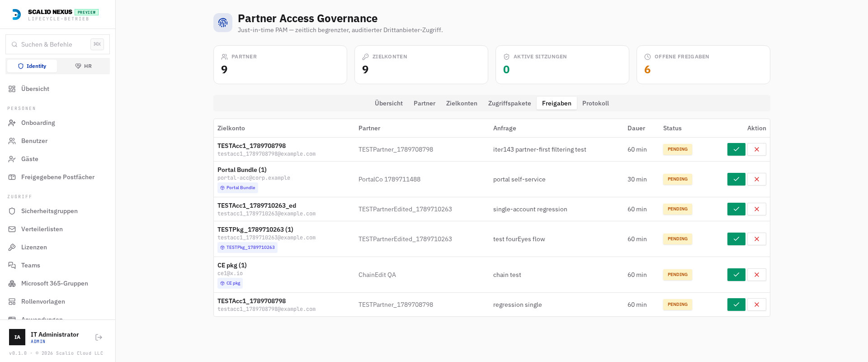This screenshot has height=362, width=868.
Task: Click the Portal Bundle package tag
Action: [x=238, y=188]
